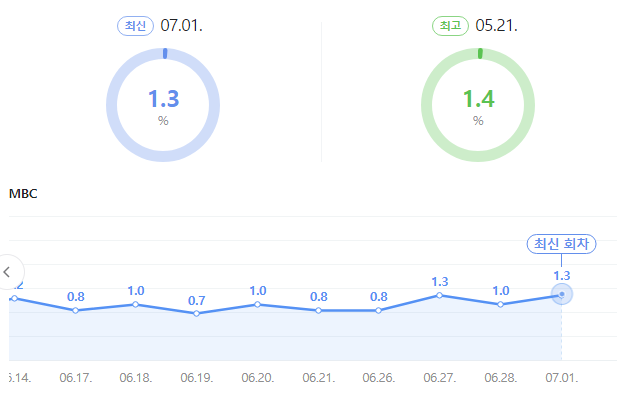Click the MBC channel label
The image size is (617, 398).
(x=23, y=194)
